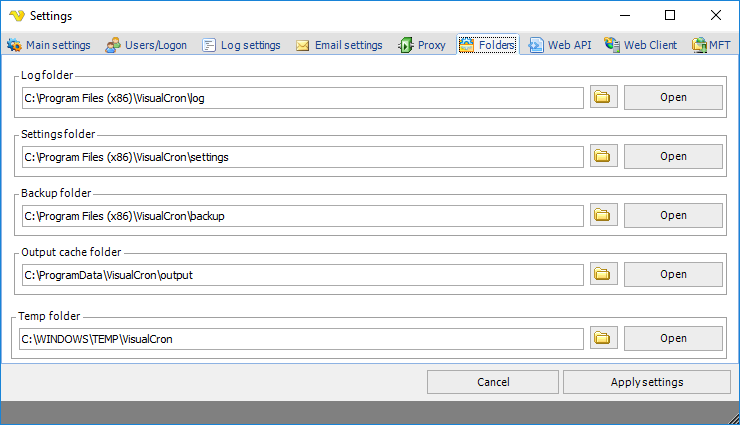Image resolution: width=740 pixels, height=425 pixels.
Task: Click the resize grip at the window corner
Action: [x=733, y=418]
